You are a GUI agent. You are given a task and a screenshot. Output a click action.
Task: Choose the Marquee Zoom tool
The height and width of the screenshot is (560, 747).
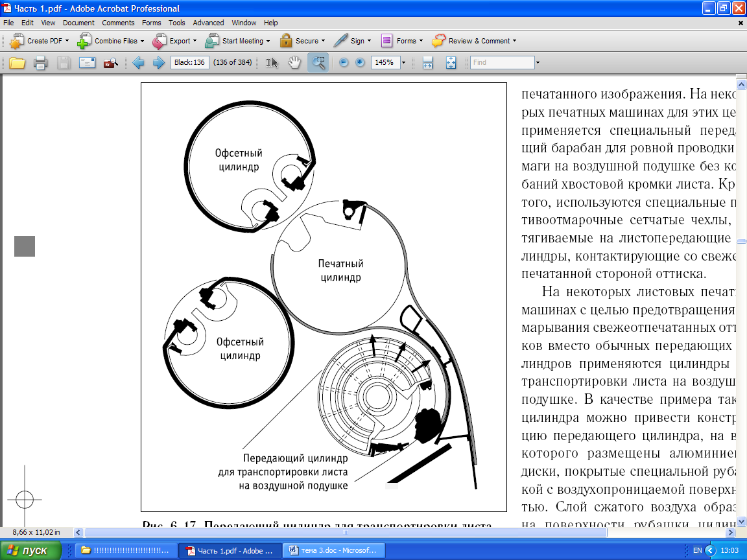coord(318,62)
